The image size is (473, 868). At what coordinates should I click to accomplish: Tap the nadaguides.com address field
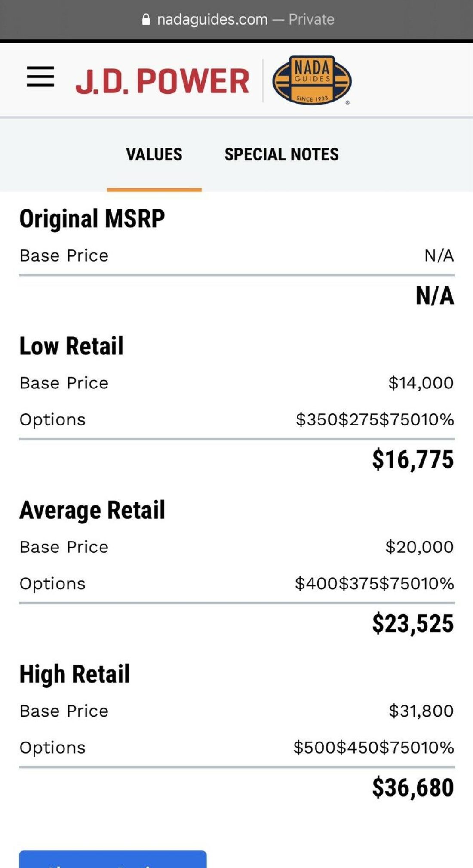coord(212,19)
